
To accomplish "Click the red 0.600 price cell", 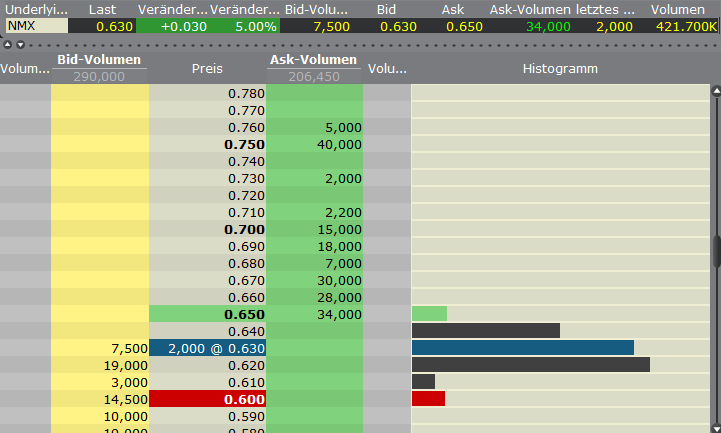I will pyautogui.click(x=207, y=398).
